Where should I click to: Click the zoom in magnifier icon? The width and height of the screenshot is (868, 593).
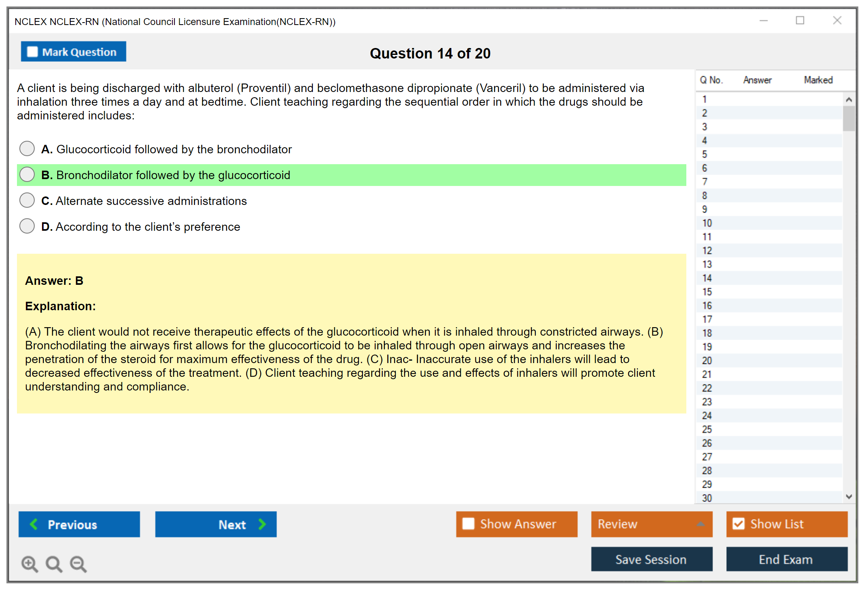[x=29, y=564]
